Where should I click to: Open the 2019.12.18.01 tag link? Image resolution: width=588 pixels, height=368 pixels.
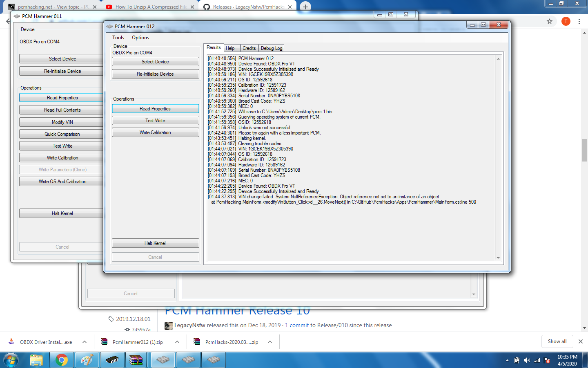click(133, 319)
